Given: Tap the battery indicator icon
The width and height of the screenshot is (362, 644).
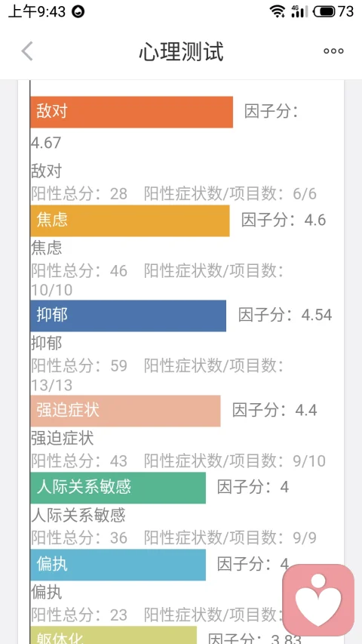Looking at the screenshot, I should pos(324,11).
